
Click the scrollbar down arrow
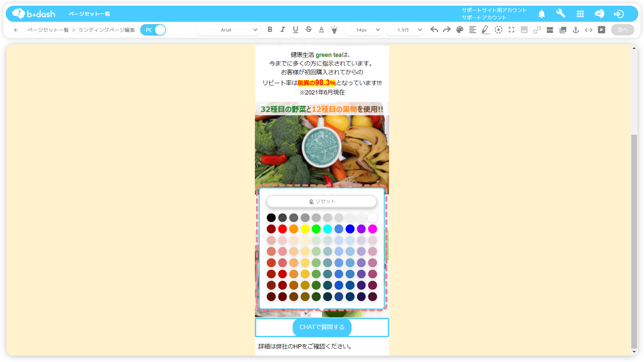pyautogui.click(x=634, y=352)
